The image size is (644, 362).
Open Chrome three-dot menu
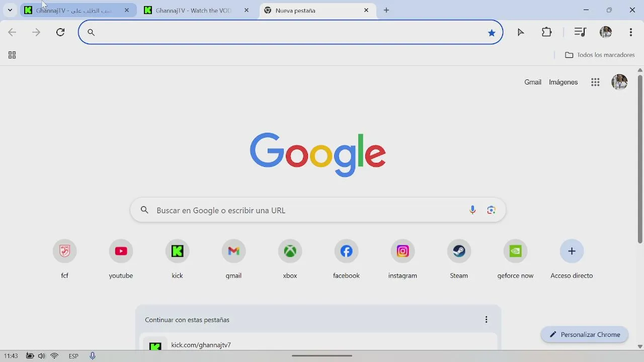point(631,32)
